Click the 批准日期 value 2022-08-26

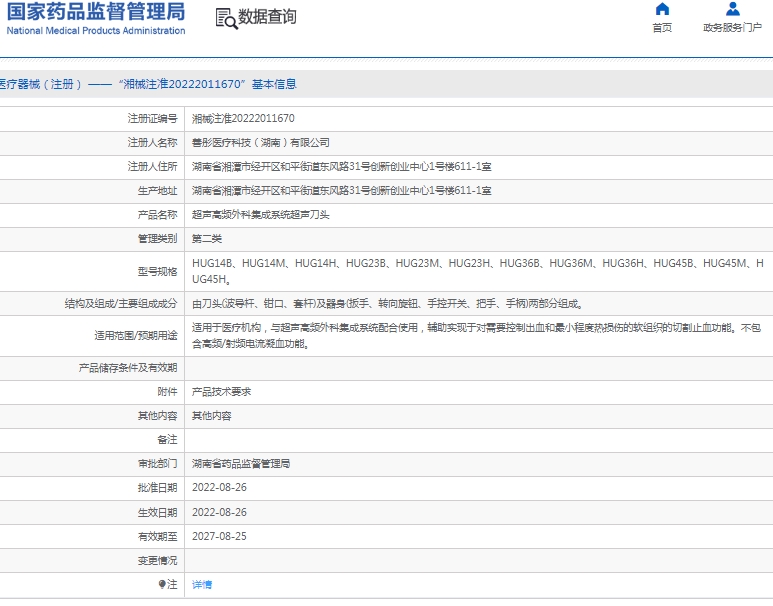[219, 488]
